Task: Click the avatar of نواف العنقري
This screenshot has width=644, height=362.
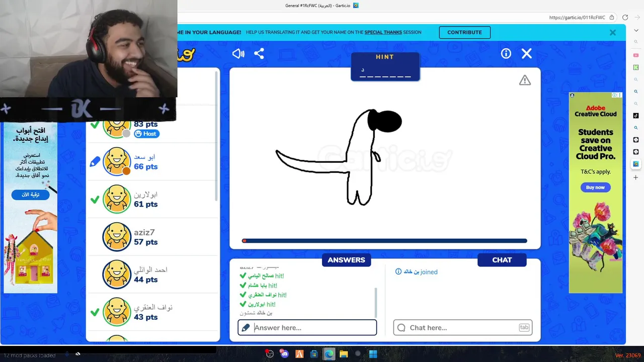Action: click(117, 312)
